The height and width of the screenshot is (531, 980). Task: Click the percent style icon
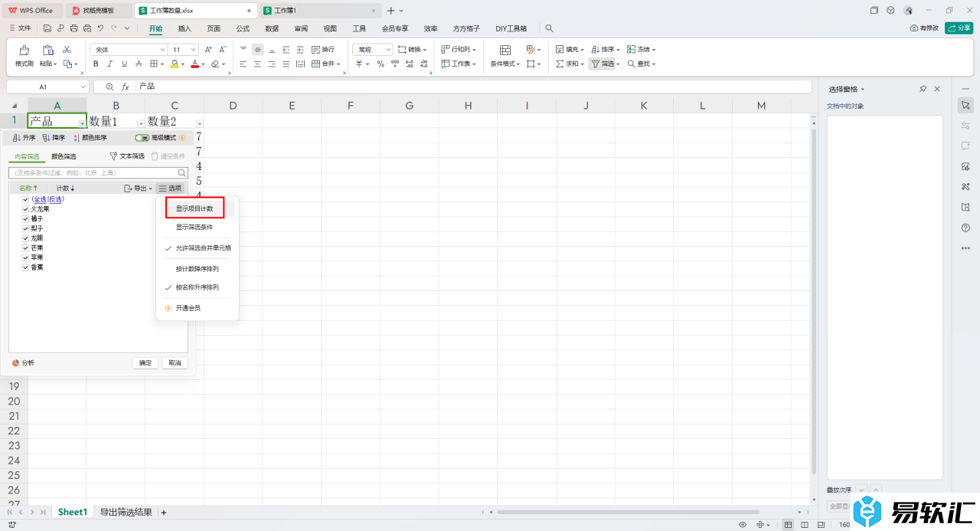[381, 64]
